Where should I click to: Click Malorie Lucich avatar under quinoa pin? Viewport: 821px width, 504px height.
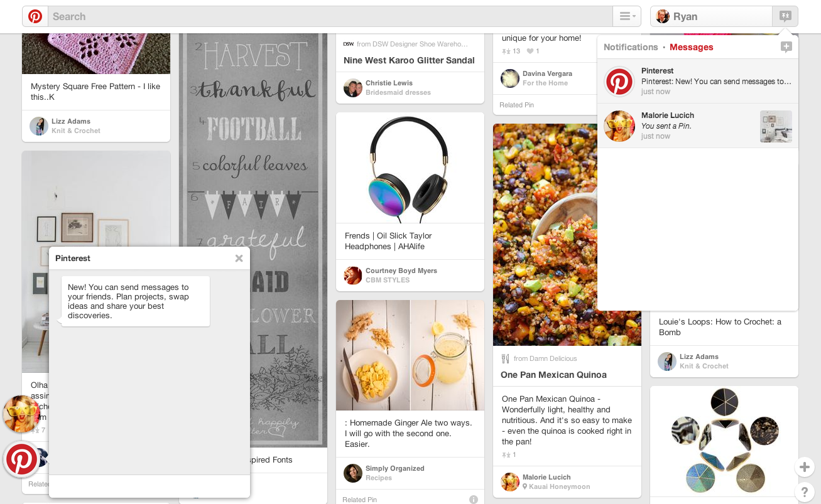point(510,482)
